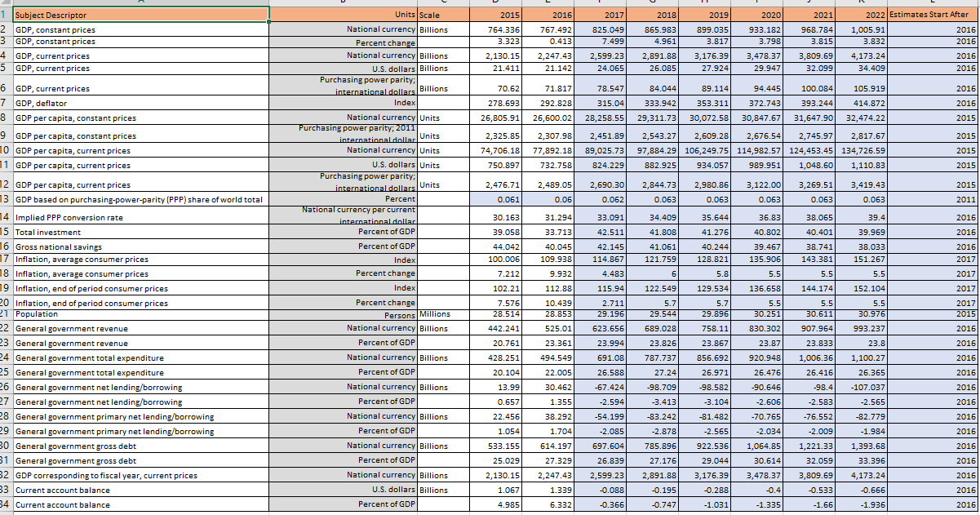Select the net lending value -107.037
Screen dimensions: 980x515
point(862,387)
